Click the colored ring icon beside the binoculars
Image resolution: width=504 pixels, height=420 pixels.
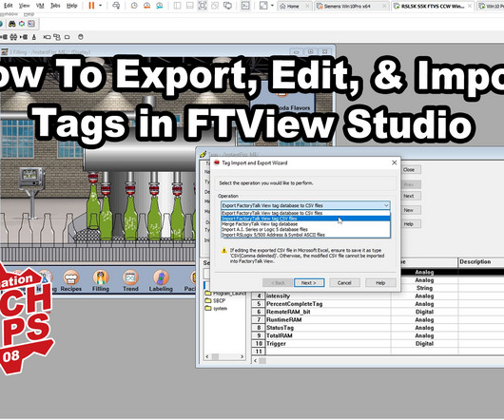[22, 24]
